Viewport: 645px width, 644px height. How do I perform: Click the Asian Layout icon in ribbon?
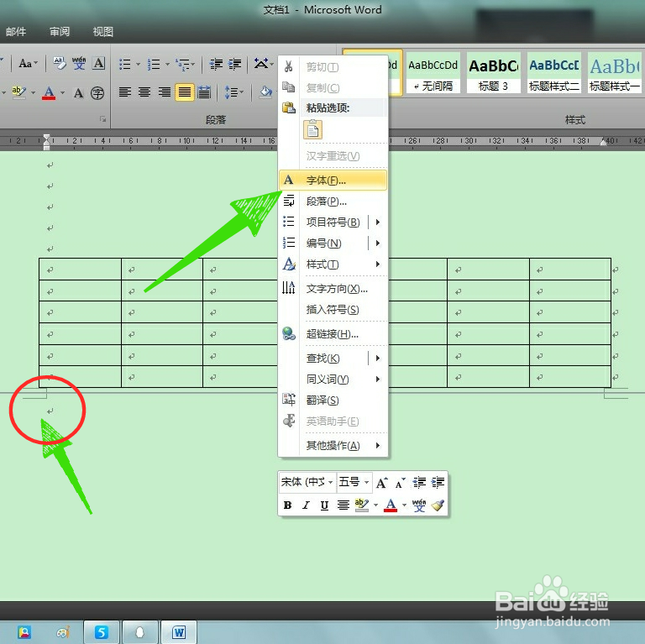click(261, 64)
